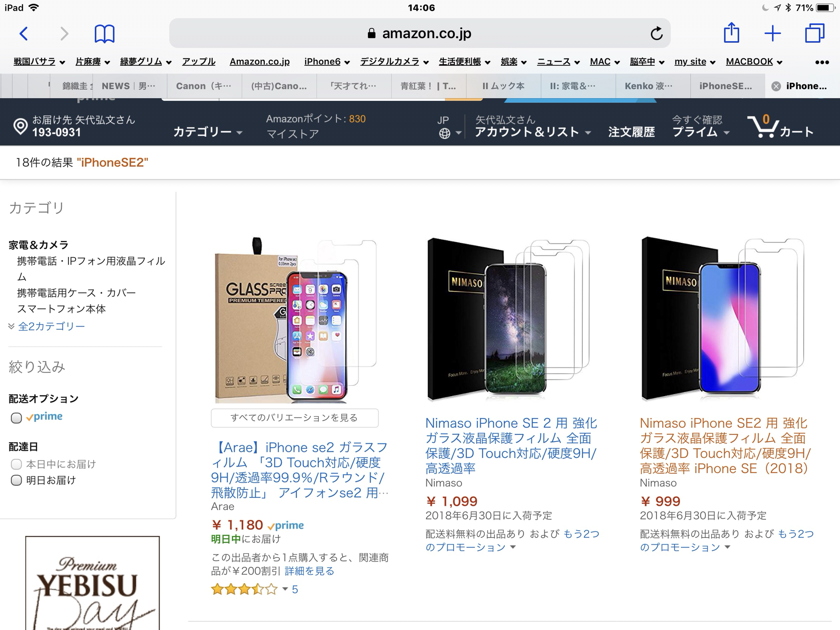This screenshot has width=840, height=630.
Task: Tap the delivery location pin icon
Action: tap(20, 126)
